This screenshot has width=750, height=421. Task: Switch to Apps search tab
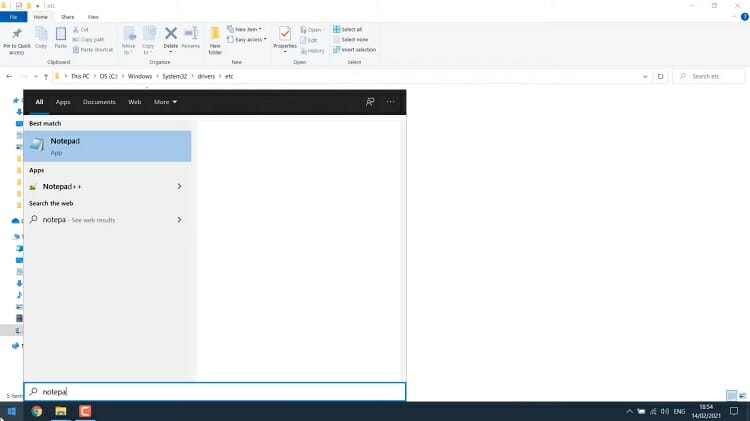click(63, 102)
